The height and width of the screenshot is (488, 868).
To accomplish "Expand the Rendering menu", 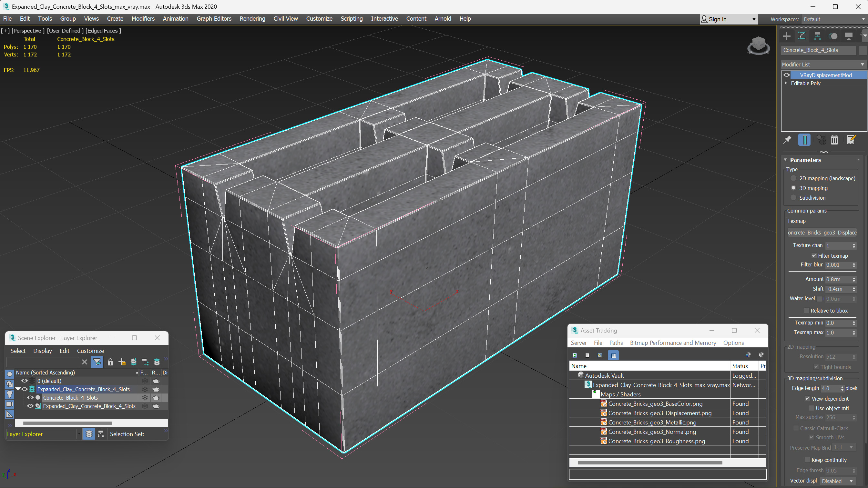I will click(251, 18).
